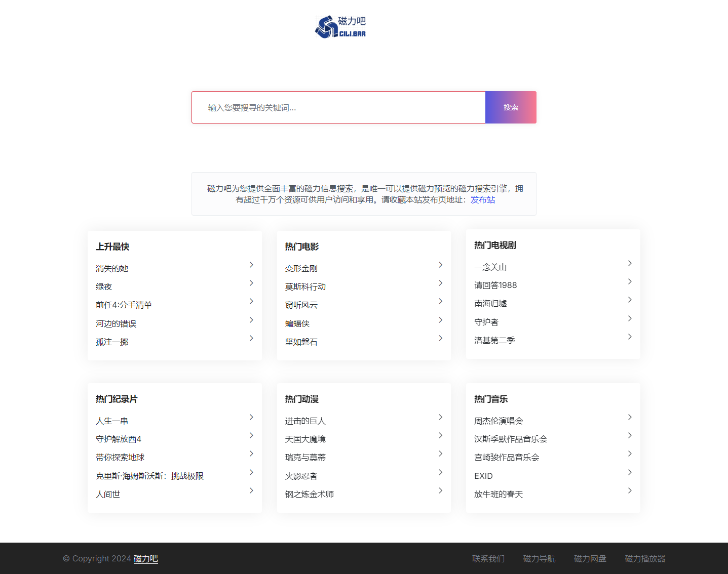
Task: Click the chevron next to 绿夜
Action: coord(251,283)
